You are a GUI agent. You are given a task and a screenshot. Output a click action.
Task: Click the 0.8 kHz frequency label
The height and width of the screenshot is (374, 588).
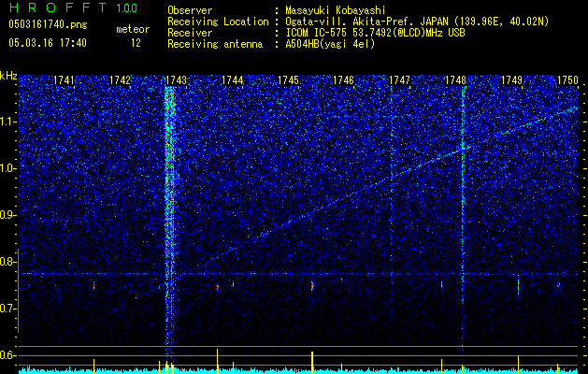8,262
